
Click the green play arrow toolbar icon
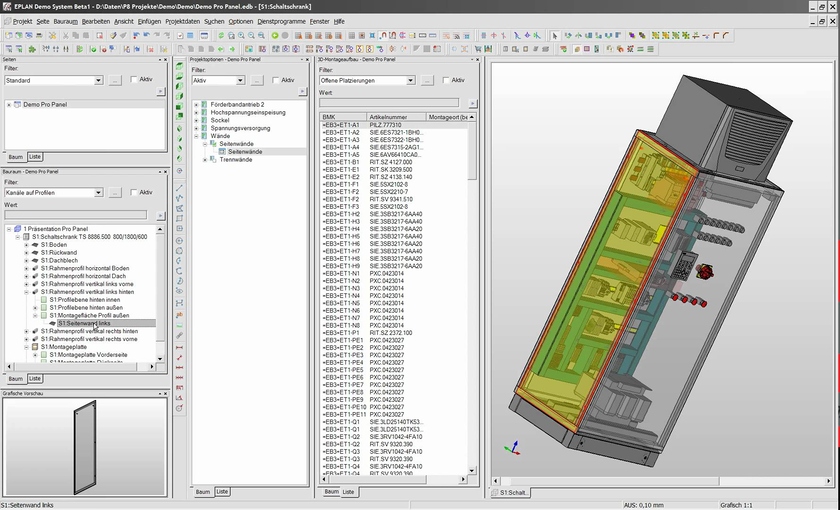(275, 35)
